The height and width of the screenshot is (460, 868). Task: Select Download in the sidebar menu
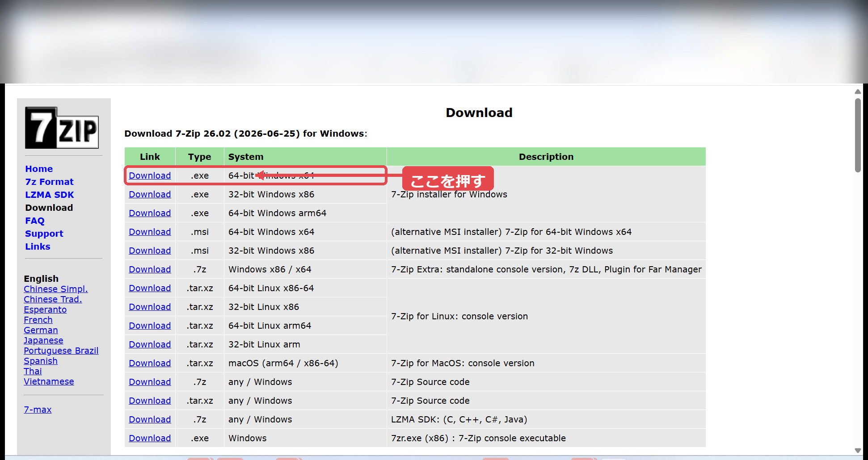tap(49, 208)
